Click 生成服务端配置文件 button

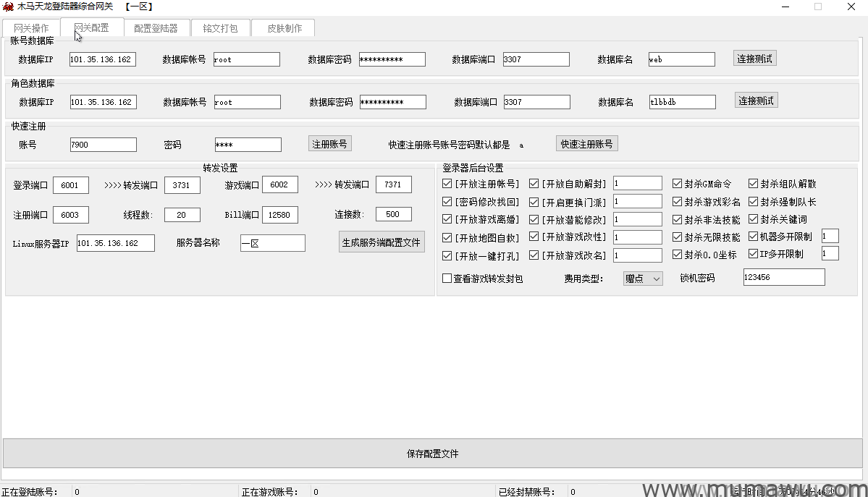pos(382,242)
